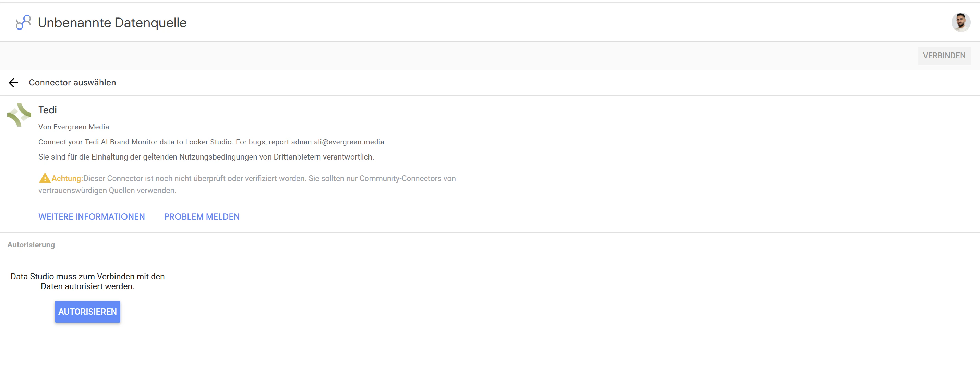Click the orange 'Achtung:' label
Image resolution: width=980 pixels, height=375 pixels.
67,178
